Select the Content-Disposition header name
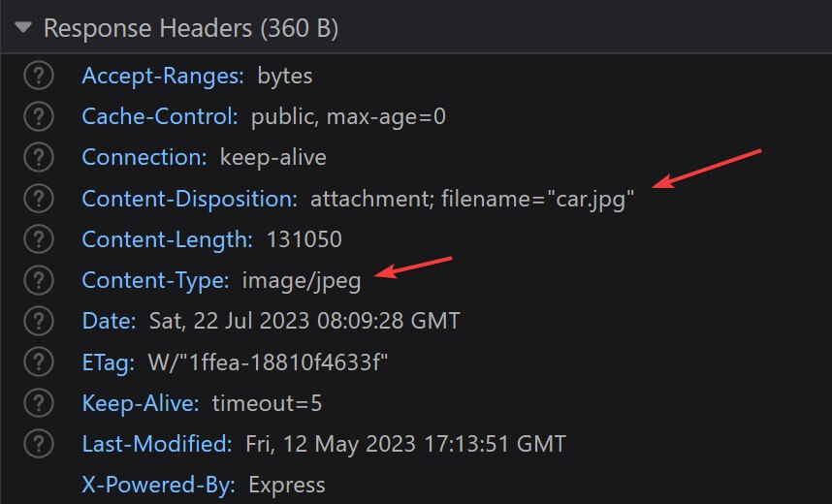Image resolution: width=832 pixels, height=504 pixels. [x=190, y=199]
